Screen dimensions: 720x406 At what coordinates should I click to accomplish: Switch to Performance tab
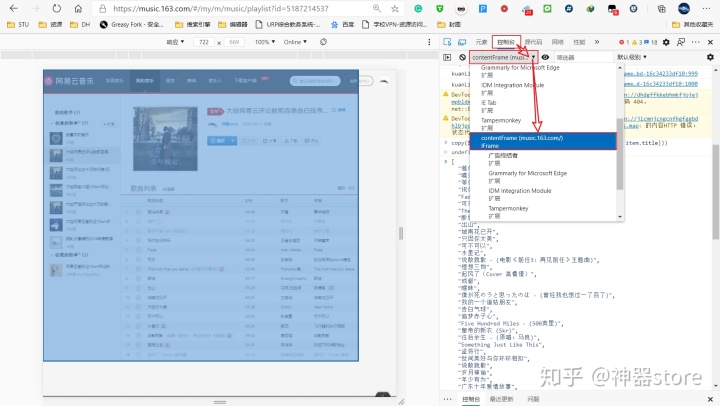coord(579,42)
